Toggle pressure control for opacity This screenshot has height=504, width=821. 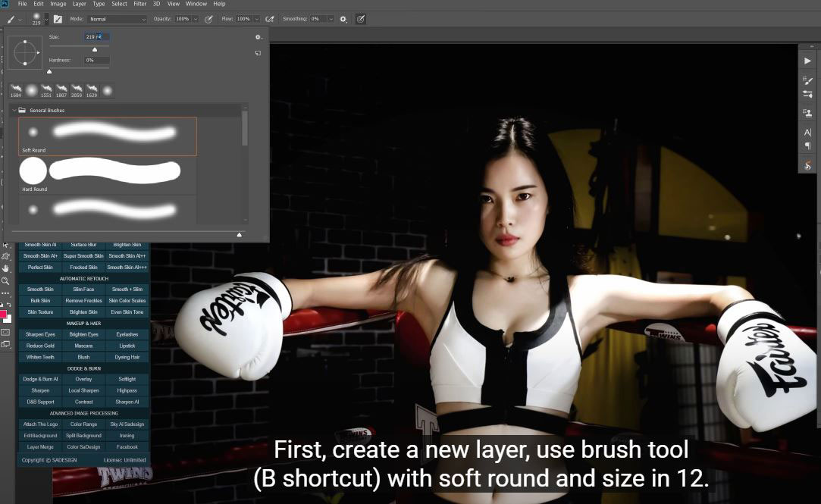pos(208,19)
